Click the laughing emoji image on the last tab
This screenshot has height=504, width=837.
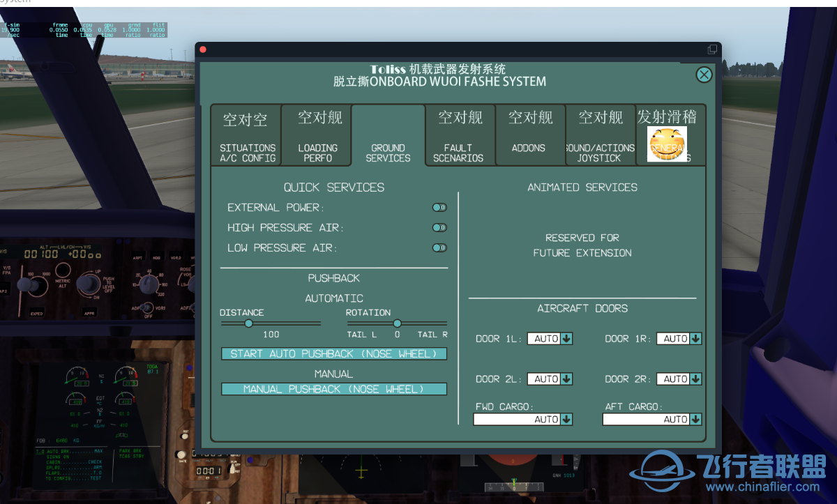667,144
